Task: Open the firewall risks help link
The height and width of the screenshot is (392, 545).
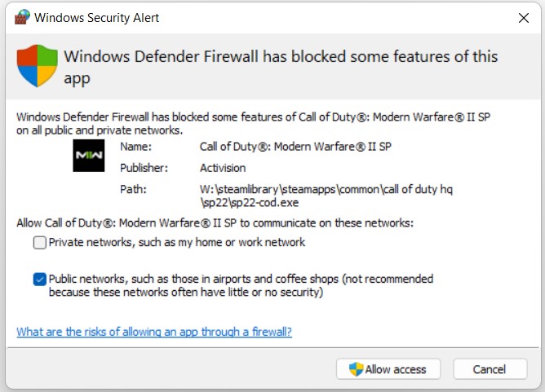Action: point(154,332)
